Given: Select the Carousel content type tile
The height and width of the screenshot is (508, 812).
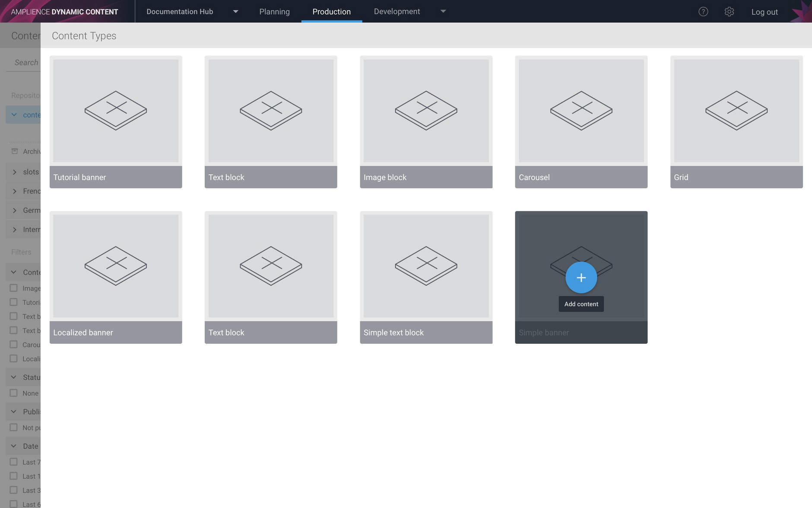Looking at the screenshot, I should tap(581, 121).
